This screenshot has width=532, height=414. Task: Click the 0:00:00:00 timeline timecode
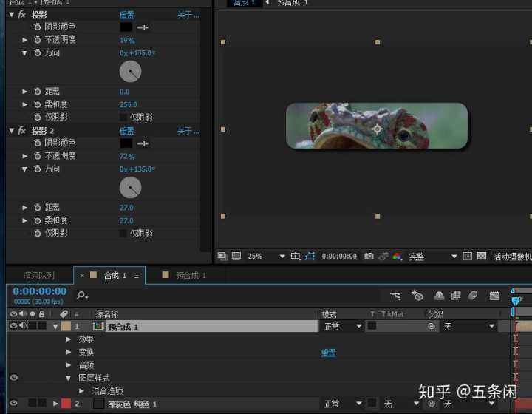[40, 291]
